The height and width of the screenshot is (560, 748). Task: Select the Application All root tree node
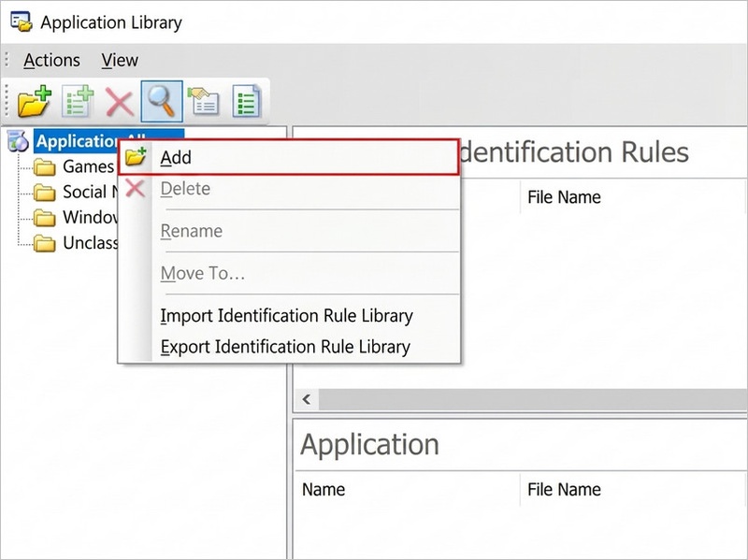pos(77,141)
